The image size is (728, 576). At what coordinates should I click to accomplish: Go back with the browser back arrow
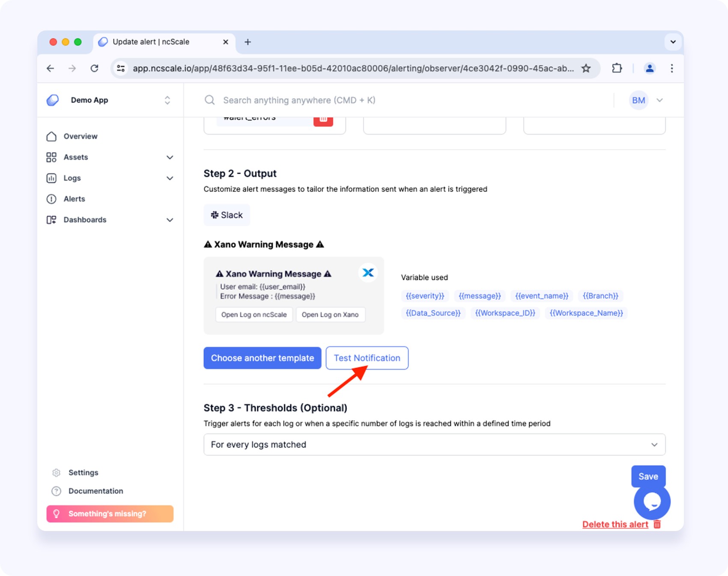[51, 68]
